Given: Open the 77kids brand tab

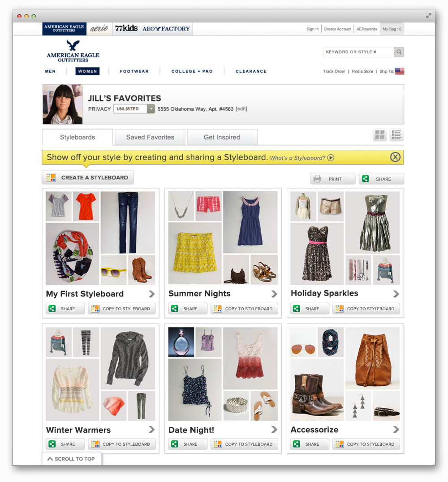Looking at the screenshot, I should pyautogui.click(x=126, y=29).
